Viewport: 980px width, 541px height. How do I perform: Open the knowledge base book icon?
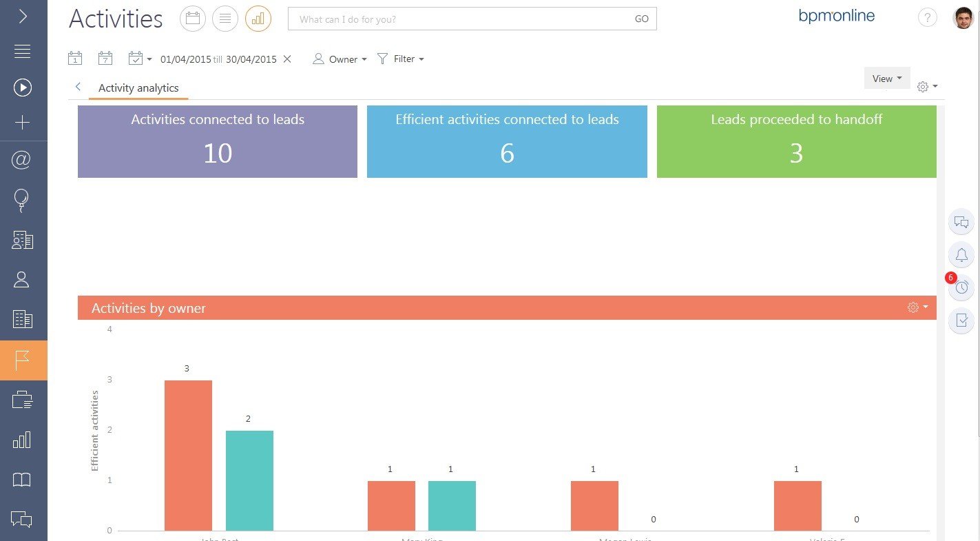pyautogui.click(x=22, y=480)
